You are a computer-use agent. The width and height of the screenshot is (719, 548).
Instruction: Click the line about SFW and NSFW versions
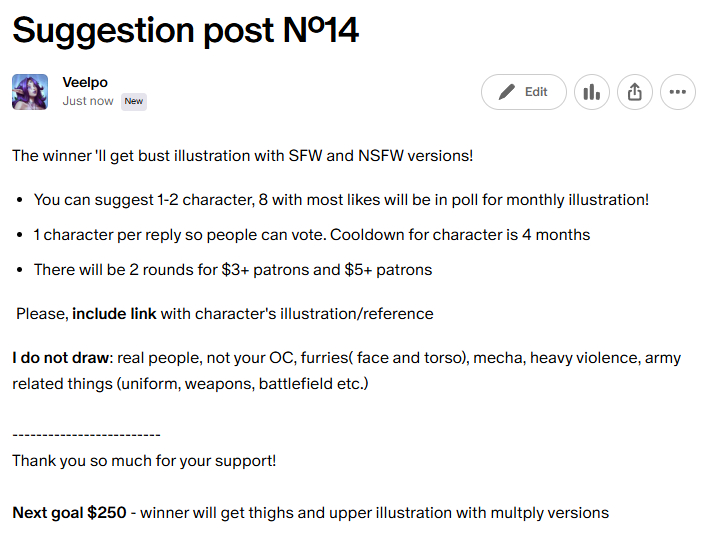point(242,155)
